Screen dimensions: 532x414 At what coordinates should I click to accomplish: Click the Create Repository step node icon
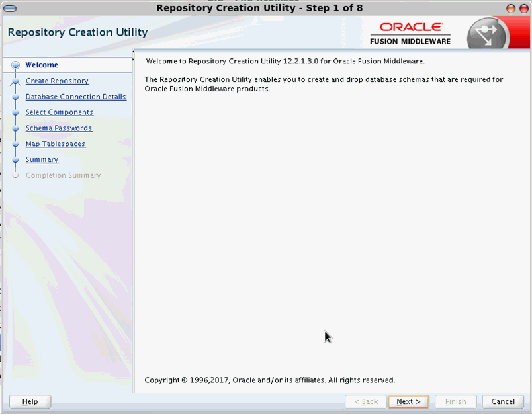[15, 81]
